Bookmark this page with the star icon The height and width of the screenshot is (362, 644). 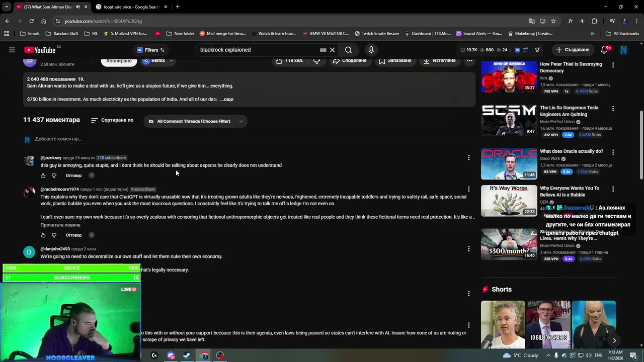[553, 21]
